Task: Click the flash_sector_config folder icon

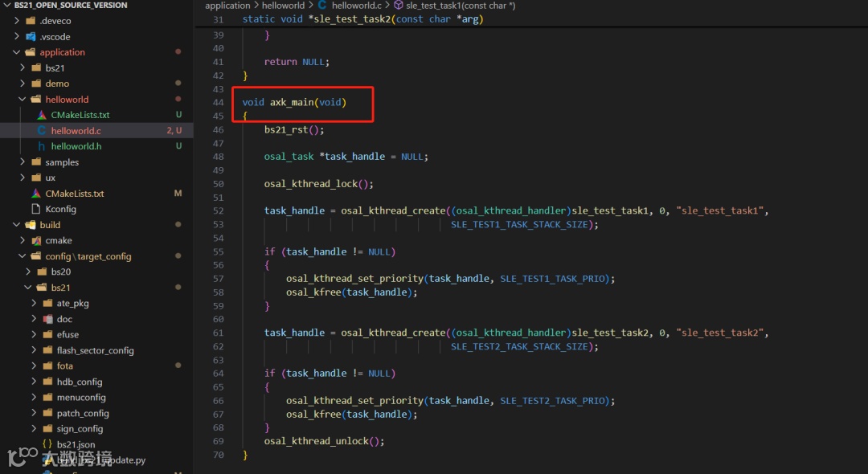Action: (47, 350)
